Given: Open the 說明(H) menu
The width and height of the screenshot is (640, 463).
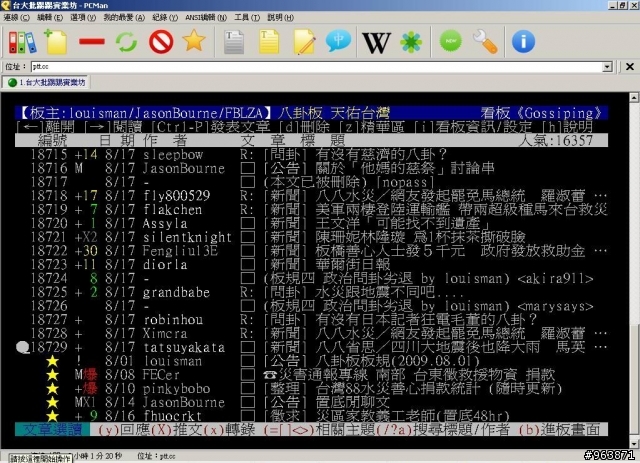Looking at the screenshot, I should coord(280,18).
